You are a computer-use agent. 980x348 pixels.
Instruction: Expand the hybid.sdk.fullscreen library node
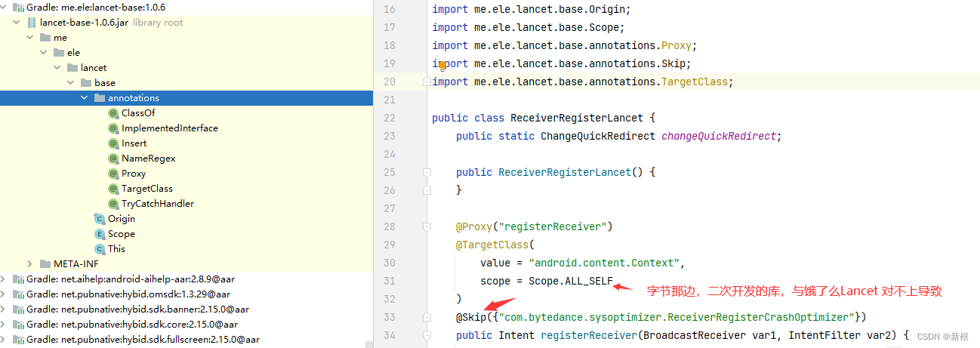[4, 340]
